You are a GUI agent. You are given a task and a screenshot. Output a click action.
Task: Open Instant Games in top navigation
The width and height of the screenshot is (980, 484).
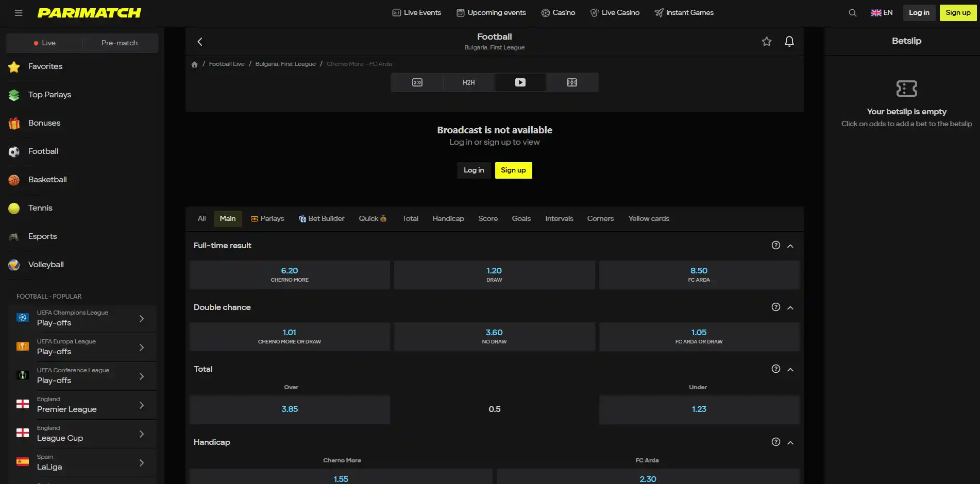click(x=684, y=13)
